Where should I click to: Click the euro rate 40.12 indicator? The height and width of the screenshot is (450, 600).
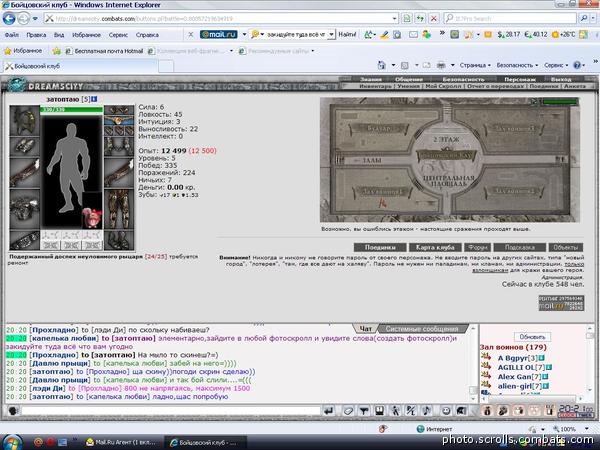click(536, 34)
